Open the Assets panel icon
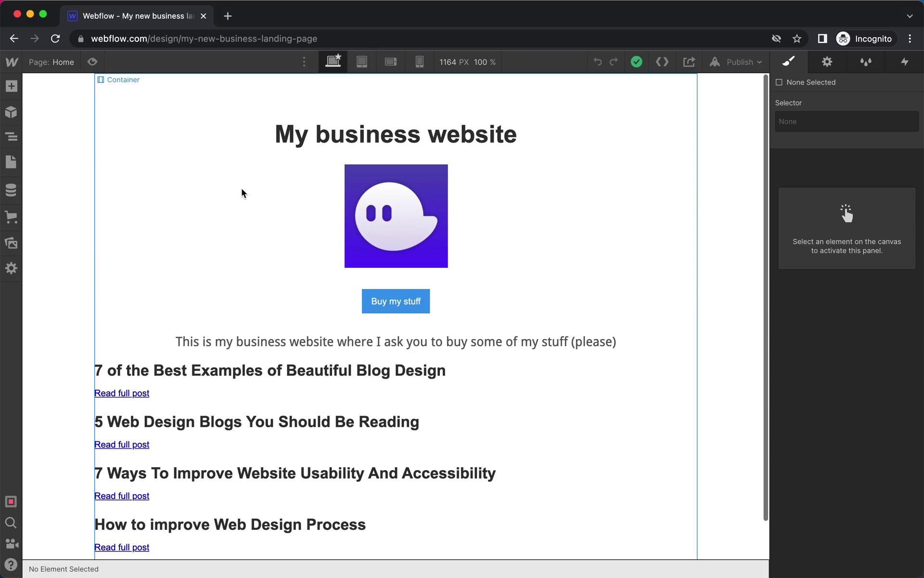Screen dimensions: 924x578 (11, 243)
